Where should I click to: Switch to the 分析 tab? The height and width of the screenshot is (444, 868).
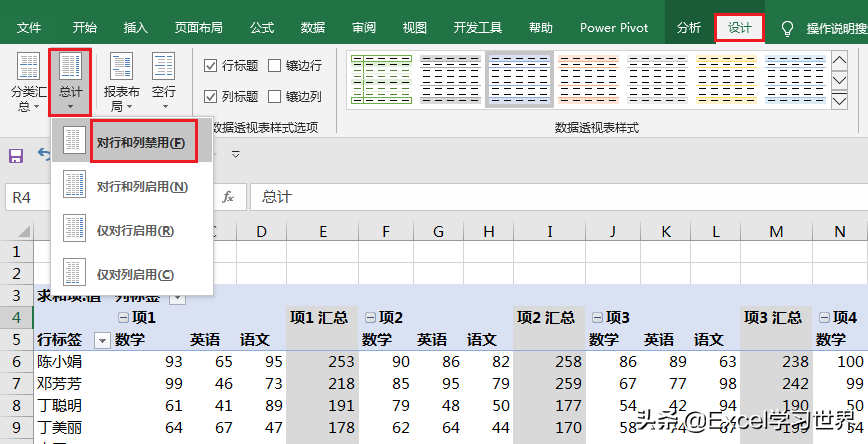coord(689,28)
